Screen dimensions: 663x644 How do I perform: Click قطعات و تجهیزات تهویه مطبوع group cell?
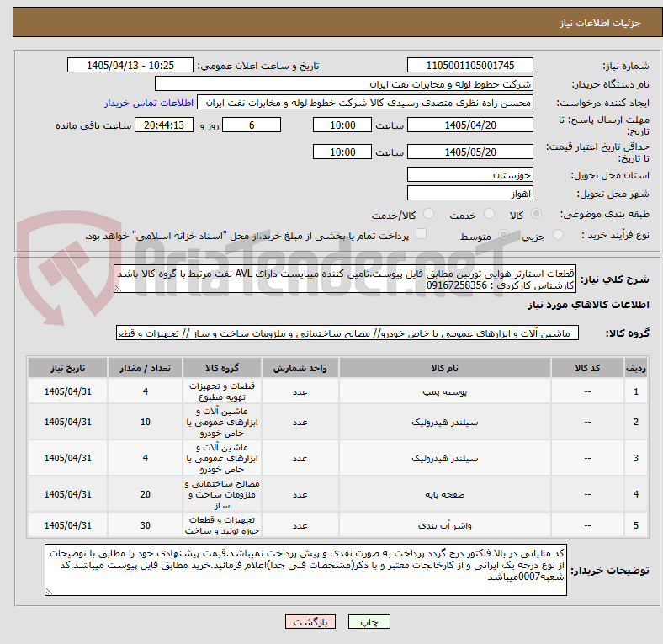coord(222,391)
